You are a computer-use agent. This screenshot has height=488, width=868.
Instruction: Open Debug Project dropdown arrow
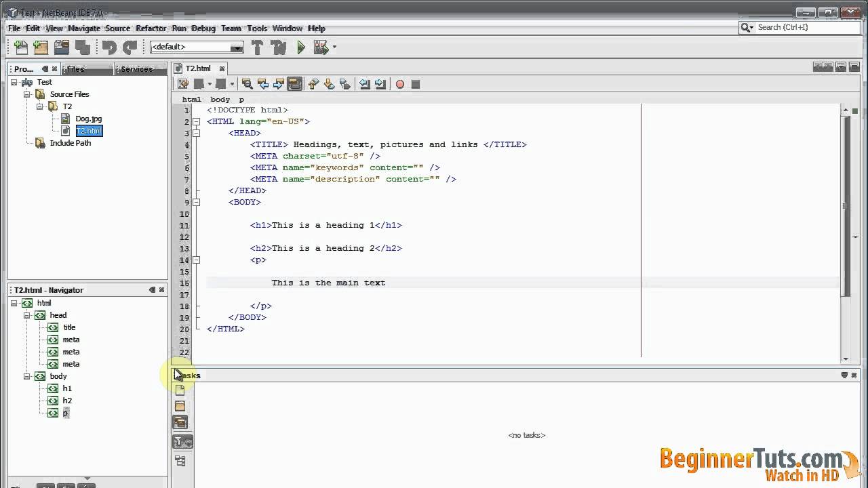tap(334, 47)
